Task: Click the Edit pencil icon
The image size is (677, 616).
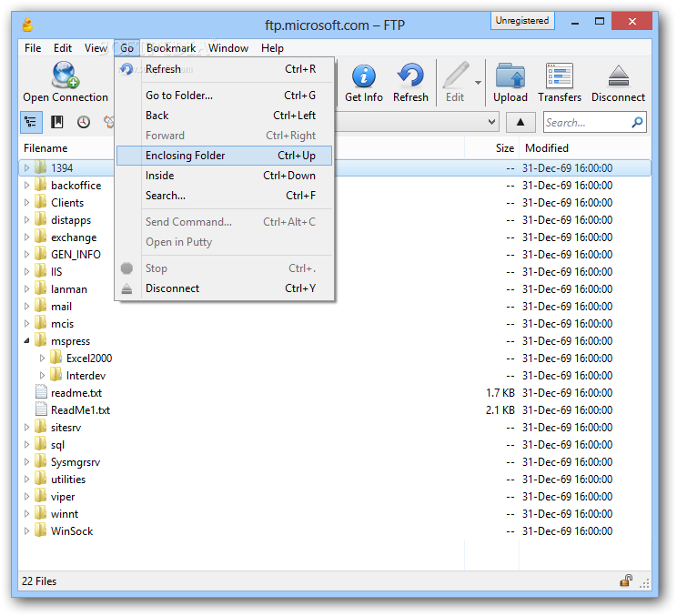Action: pos(456,76)
